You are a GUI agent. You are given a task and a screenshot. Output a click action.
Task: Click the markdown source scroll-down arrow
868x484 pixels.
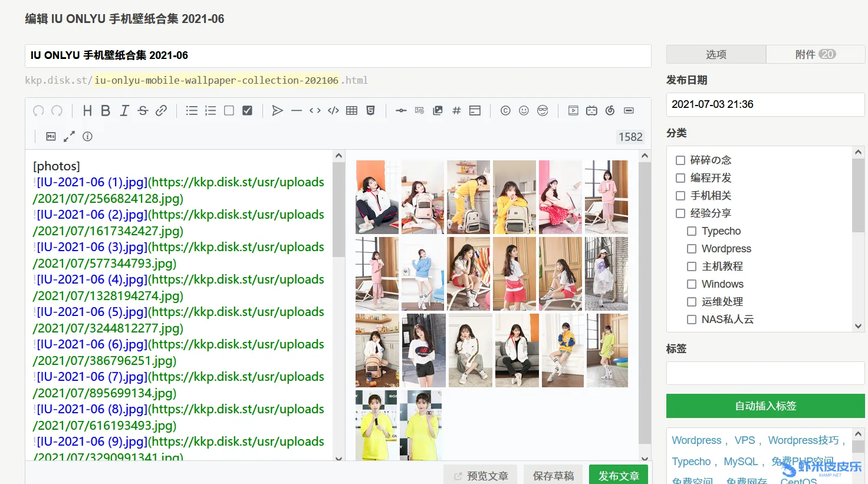[x=338, y=457]
